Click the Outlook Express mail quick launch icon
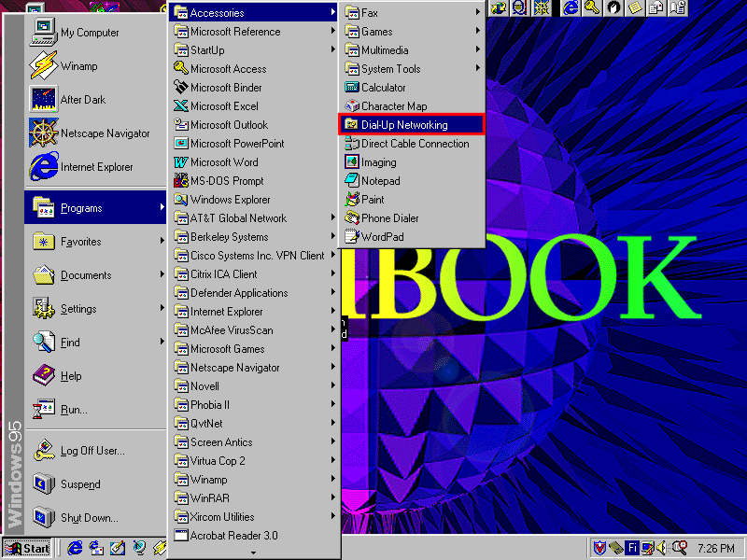747x560 pixels. click(97, 548)
